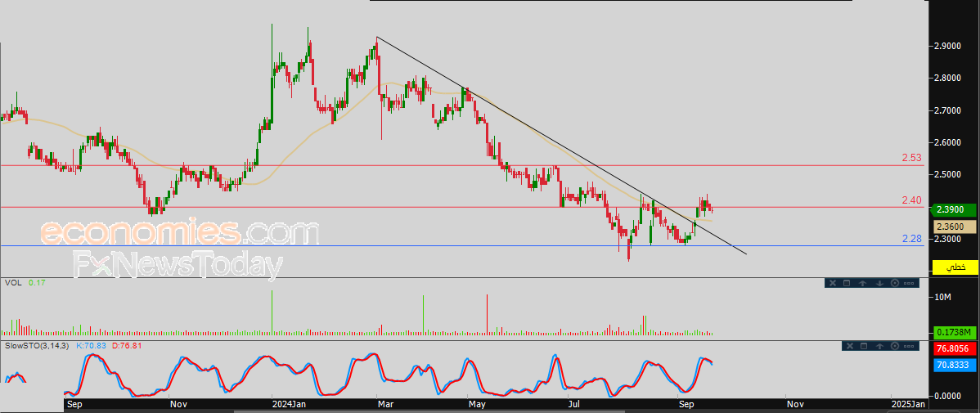The width and height of the screenshot is (980, 413).
Task: Open VOL indicator settings gear
Action: [894, 283]
